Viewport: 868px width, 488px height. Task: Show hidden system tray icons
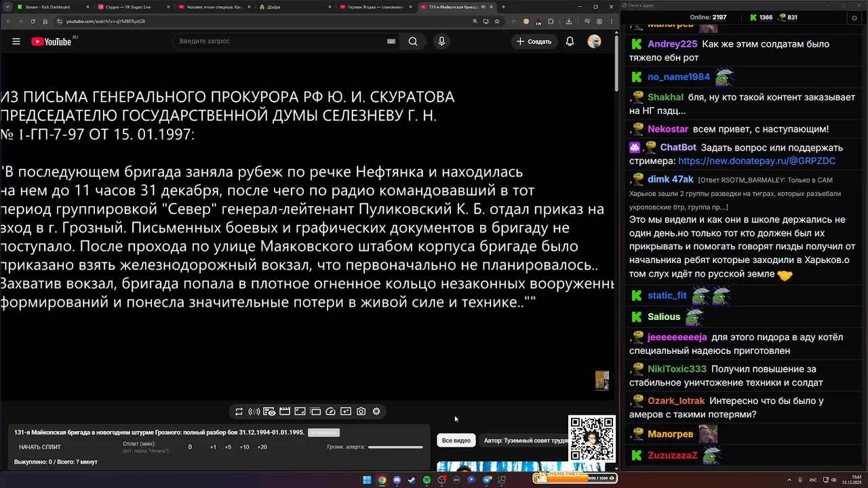pos(789,480)
